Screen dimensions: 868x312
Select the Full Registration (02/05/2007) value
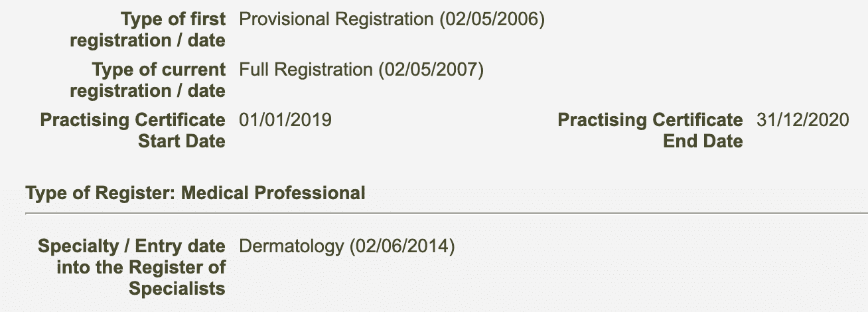(361, 70)
